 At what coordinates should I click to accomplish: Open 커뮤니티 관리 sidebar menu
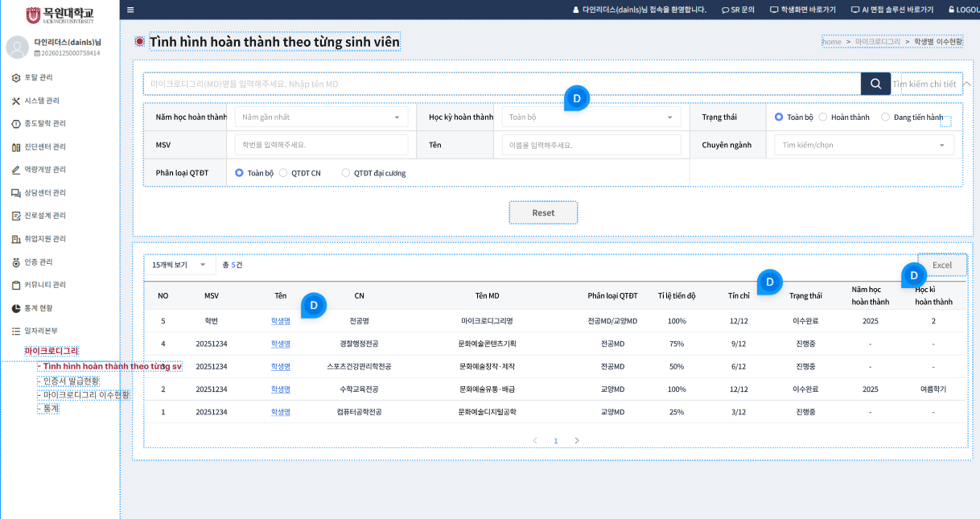[x=44, y=285]
